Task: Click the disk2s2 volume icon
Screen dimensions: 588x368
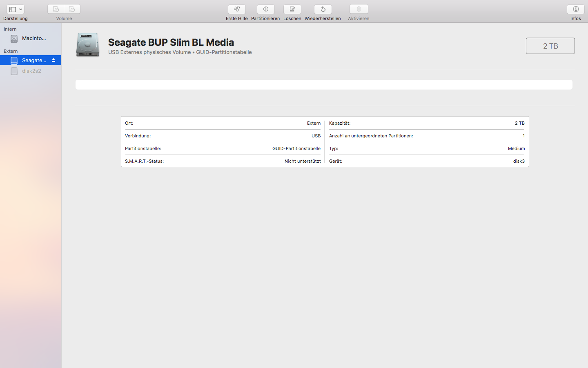Action: pyautogui.click(x=14, y=71)
